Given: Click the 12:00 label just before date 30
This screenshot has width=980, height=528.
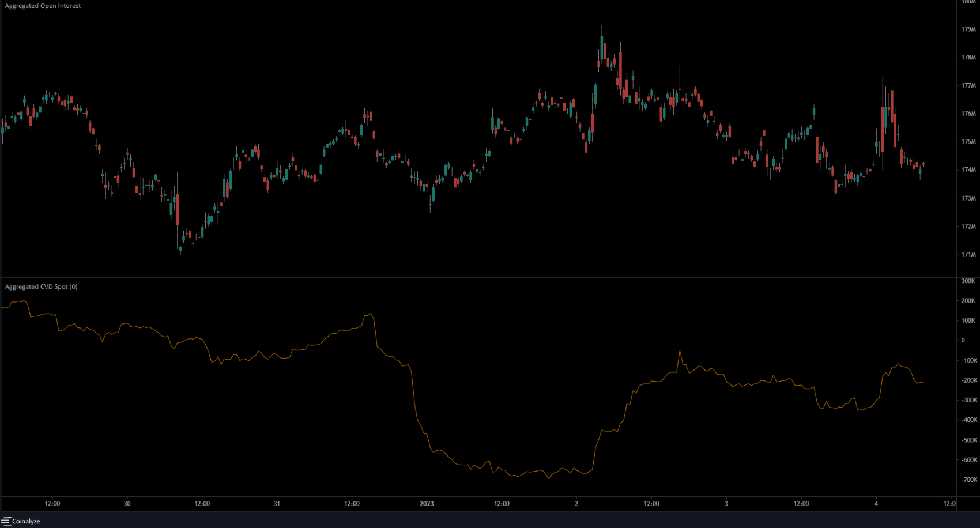Looking at the screenshot, I should [x=52, y=504].
